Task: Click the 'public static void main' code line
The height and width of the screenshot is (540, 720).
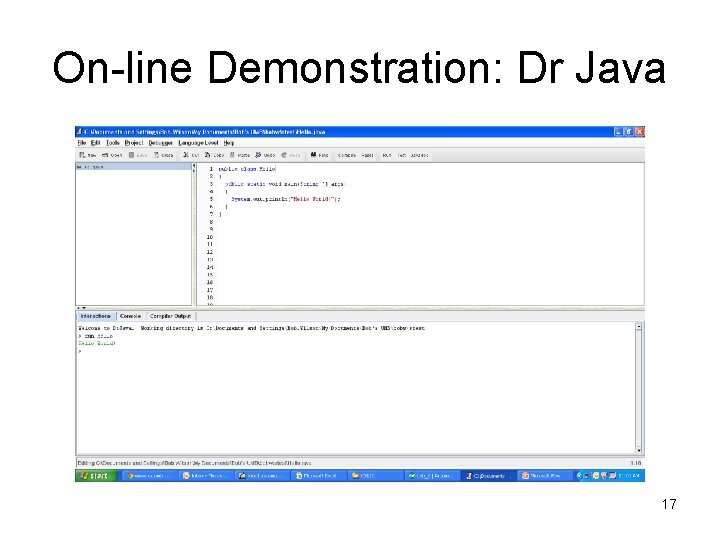Action: click(285, 184)
